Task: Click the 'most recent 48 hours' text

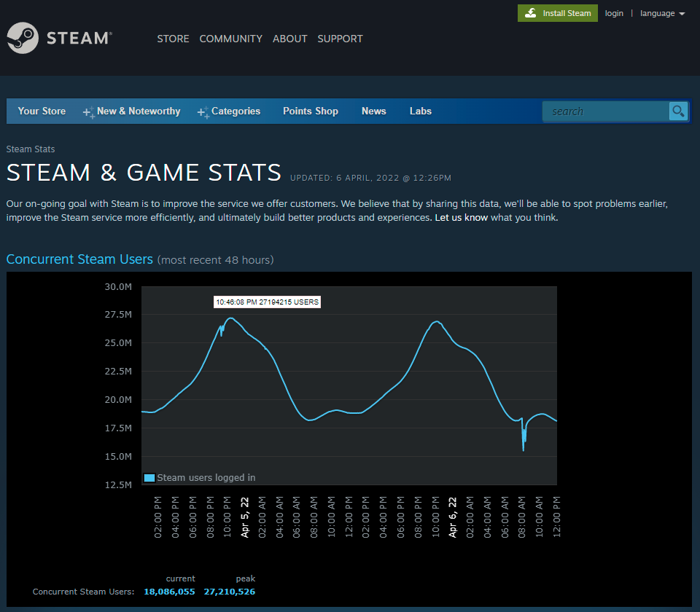Action: (x=216, y=260)
